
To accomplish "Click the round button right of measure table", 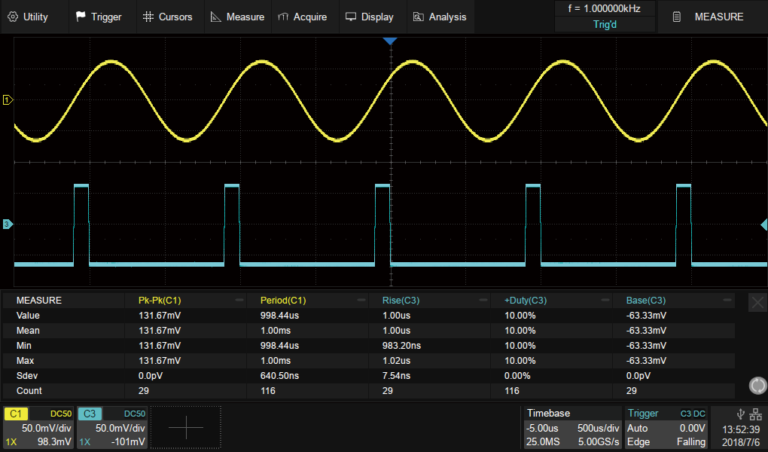I will (758, 386).
